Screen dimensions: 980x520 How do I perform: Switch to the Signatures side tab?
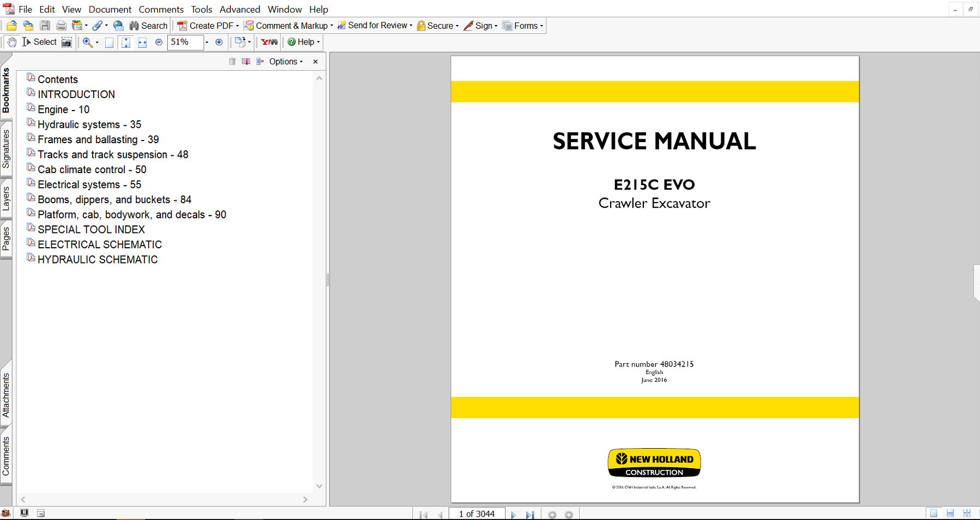tap(6, 149)
